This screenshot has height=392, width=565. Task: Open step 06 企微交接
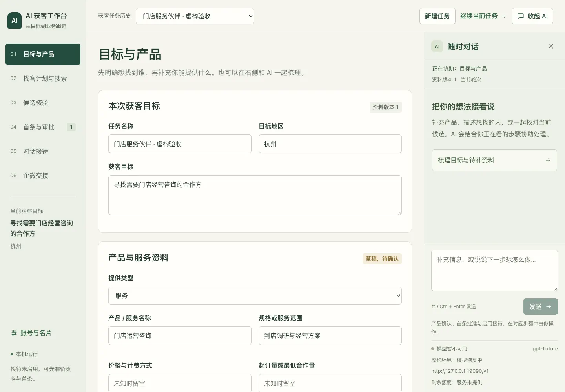[x=43, y=176]
